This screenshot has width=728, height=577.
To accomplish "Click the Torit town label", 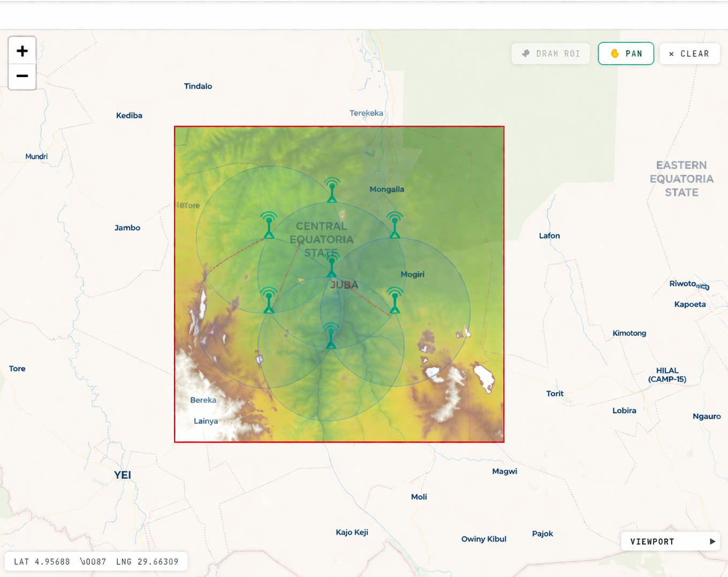I will [555, 393].
